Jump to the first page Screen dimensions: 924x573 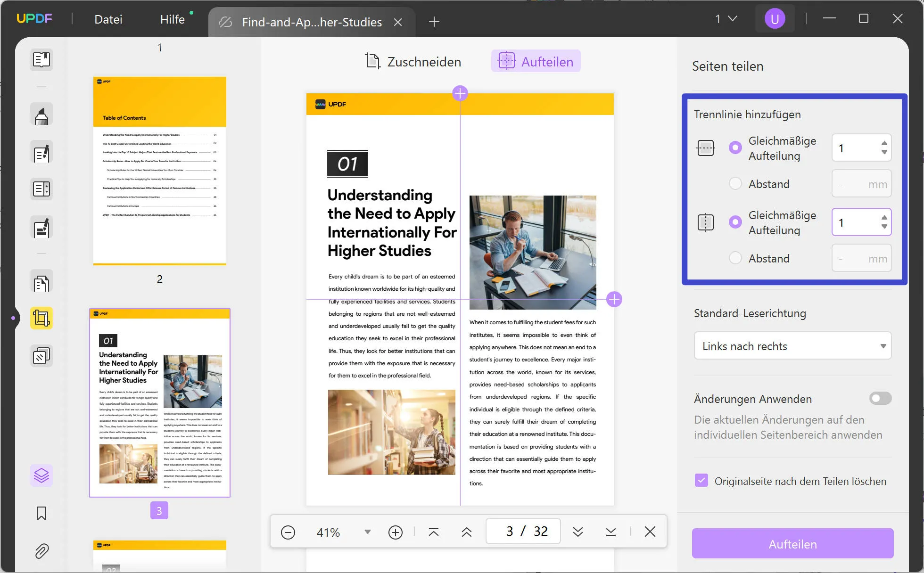click(434, 532)
